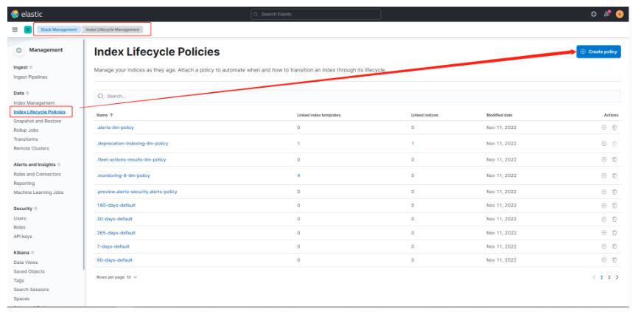Add .fleet-actions-results-ilm-policy to index template

[x=603, y=159]
